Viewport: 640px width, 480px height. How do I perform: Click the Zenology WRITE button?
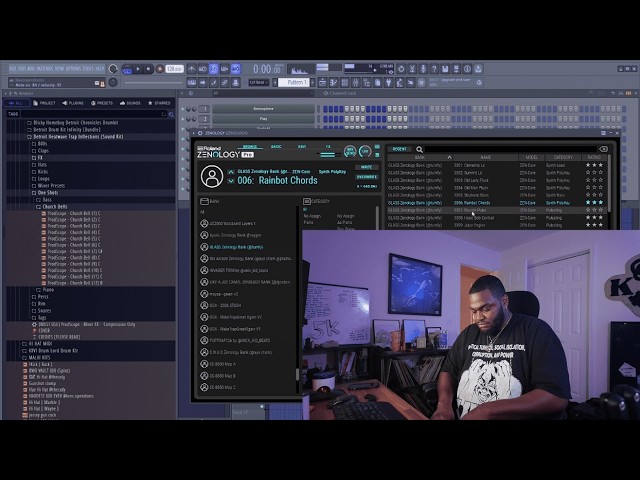(x=366, y=167)
